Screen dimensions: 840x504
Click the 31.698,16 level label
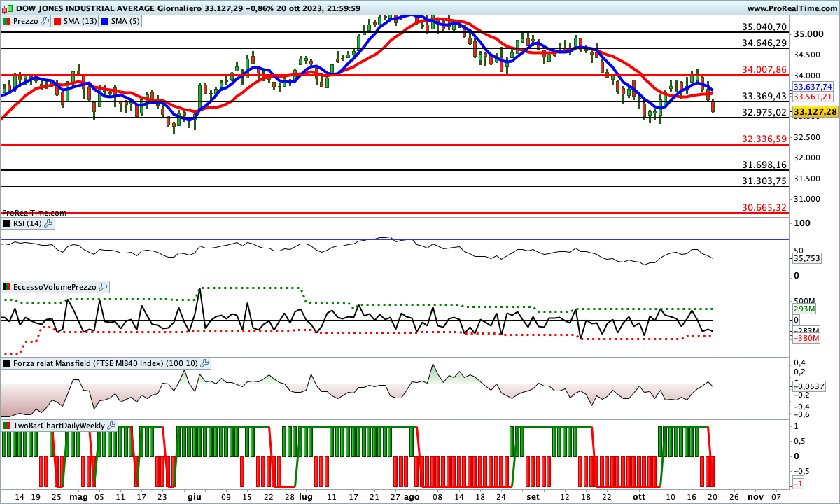pyautogui.click(x=764, y=164)
